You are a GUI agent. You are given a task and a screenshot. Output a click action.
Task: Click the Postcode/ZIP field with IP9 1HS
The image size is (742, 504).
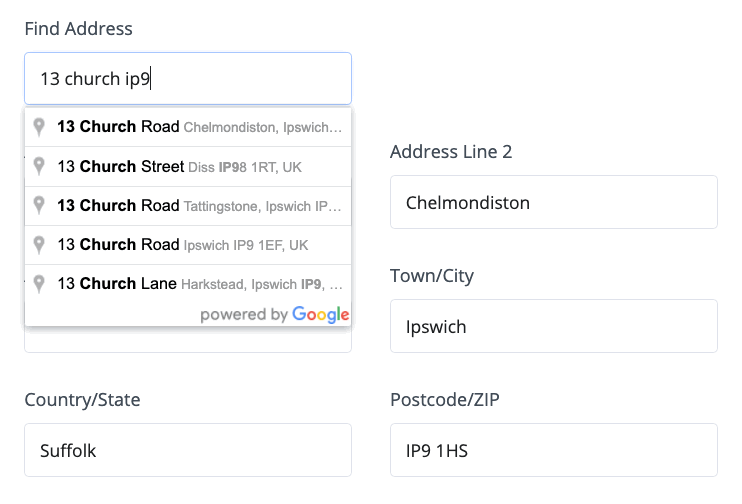coord(554,450)
